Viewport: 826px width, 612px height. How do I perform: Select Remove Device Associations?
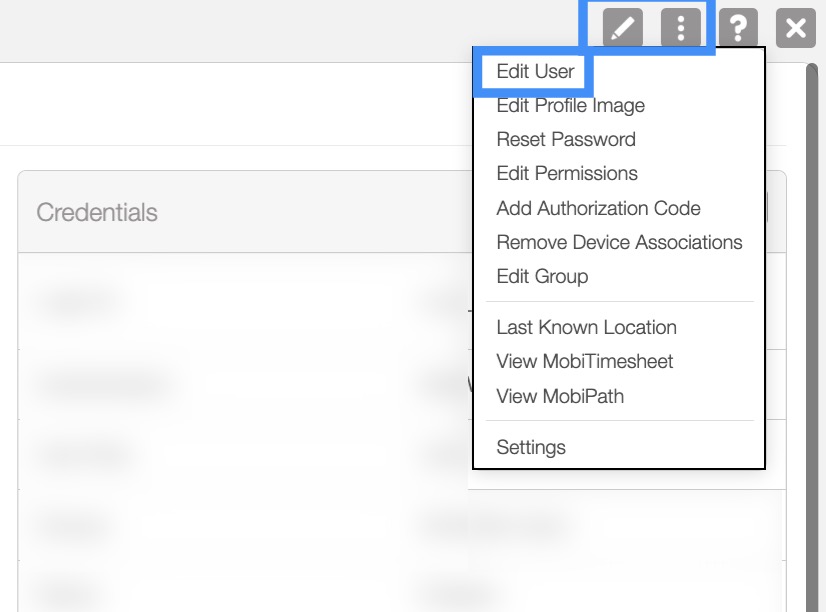(x=619, y=242)
